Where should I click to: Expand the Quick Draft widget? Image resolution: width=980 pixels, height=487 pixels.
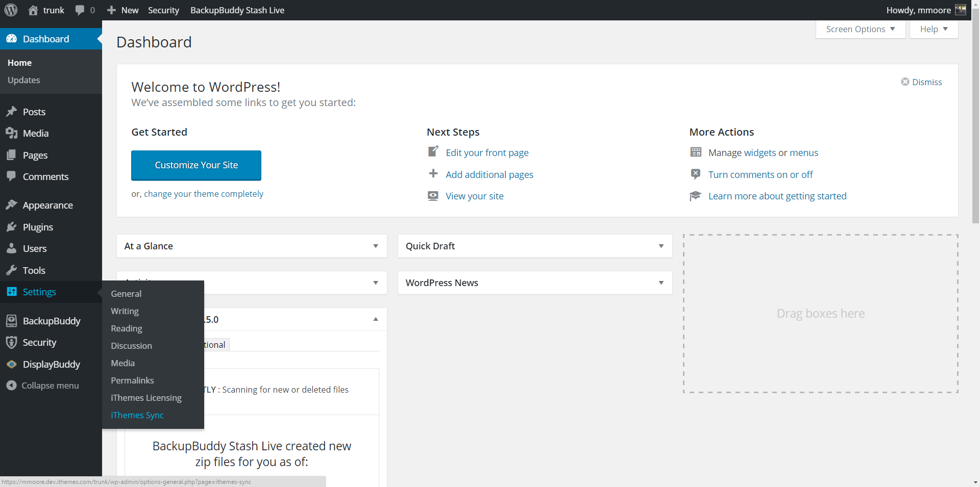click(x=661, y=246)
